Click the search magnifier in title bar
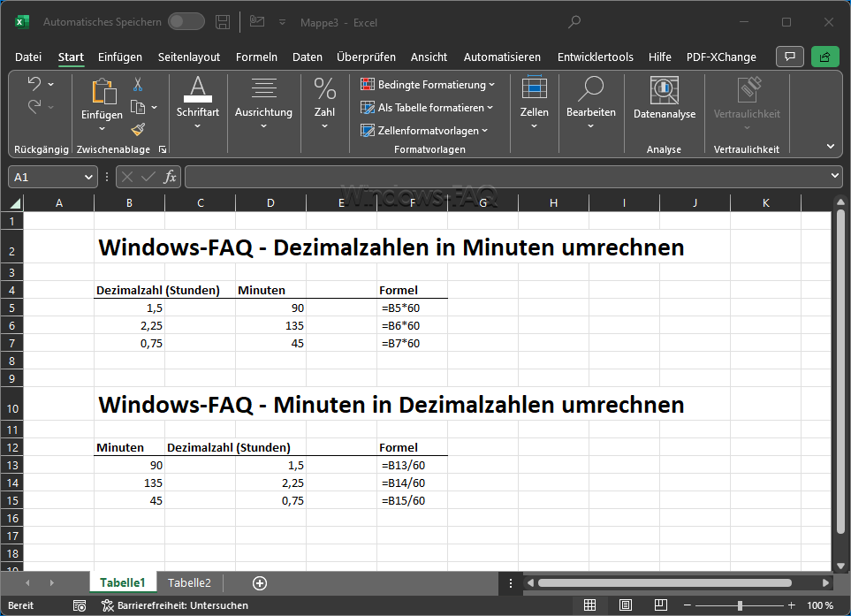Screen dimensions: 851x616 pyautogui.click(x=574, y=22)
